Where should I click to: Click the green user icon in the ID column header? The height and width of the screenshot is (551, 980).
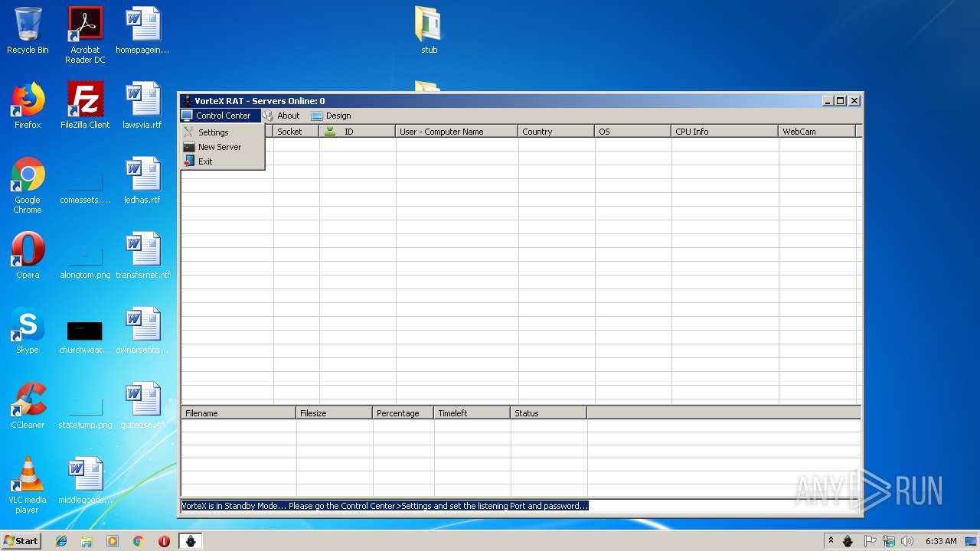click(330, 132)
